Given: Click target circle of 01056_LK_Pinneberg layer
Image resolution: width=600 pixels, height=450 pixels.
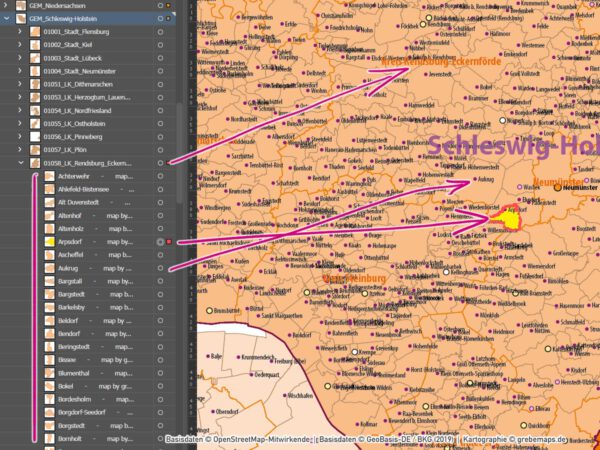Looking at the screenshot, I should pos(160,137).
